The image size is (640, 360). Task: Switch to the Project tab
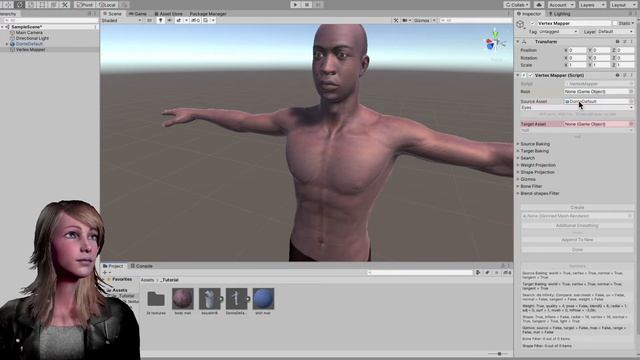tap(113, 266)
